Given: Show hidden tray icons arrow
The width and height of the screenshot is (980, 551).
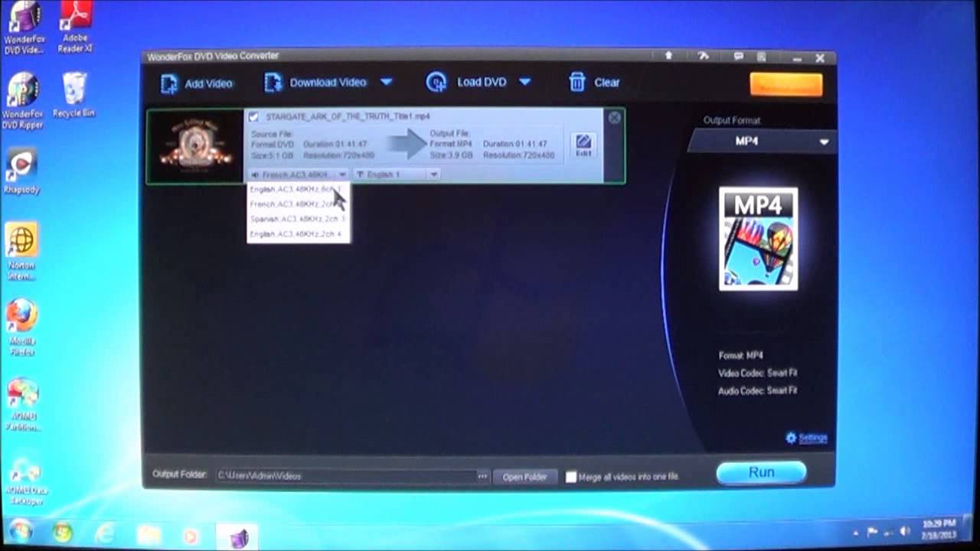Looking at the screenshot, I should (855, 532).
